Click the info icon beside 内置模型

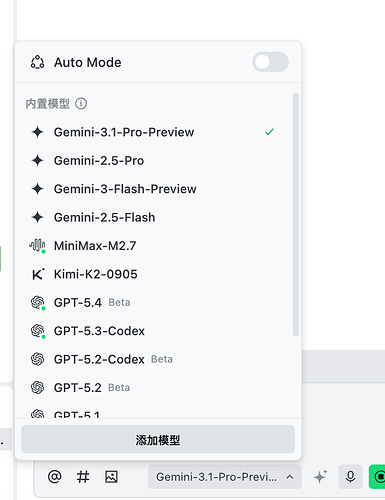pos(81,104)
